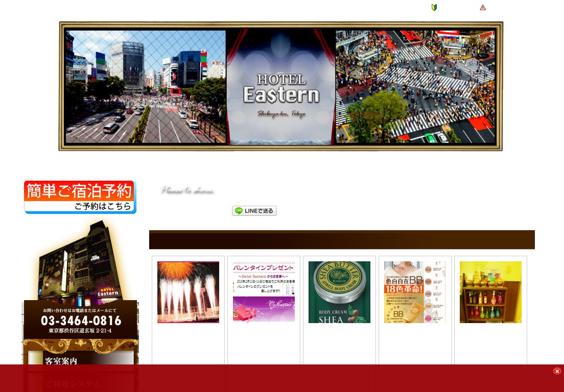The image size is (564, 392).
Task: Click the aerial crosswalk photo in banner
Action: (415, 87)
